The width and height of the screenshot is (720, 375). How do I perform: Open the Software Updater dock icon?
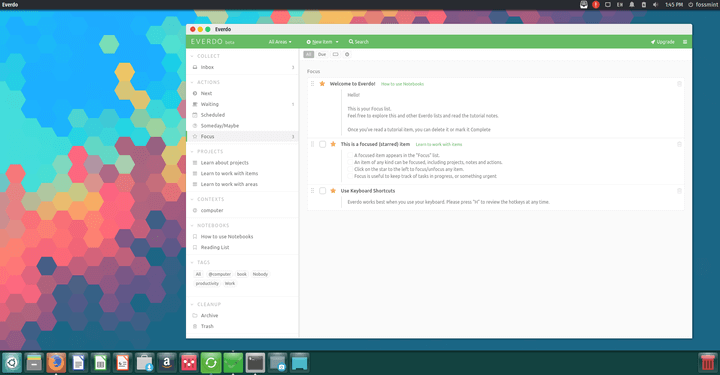pos(211,363)
